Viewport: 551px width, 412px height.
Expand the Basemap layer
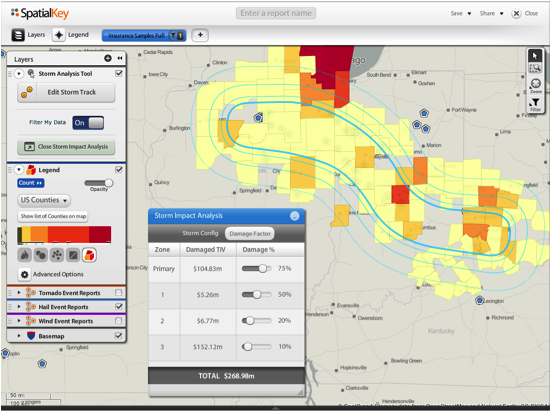click(19, 336)
